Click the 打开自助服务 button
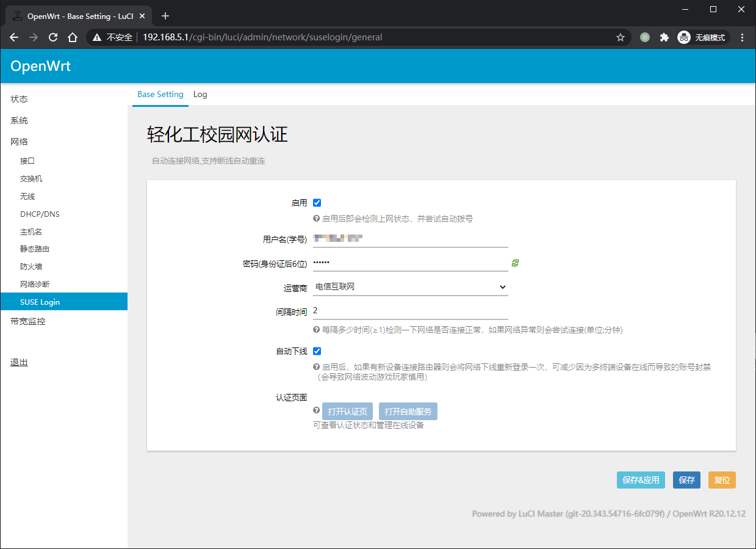The height and width of the screenshot is (549, 756). (x=408, y=412)
